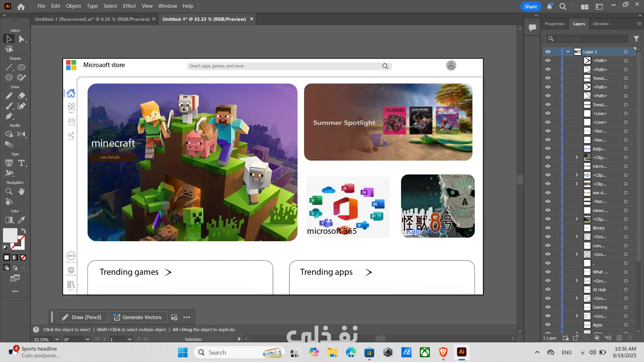Expand the Group above Gaming item
The height and width of the screenshot is (362, 644).
(577, 298)
